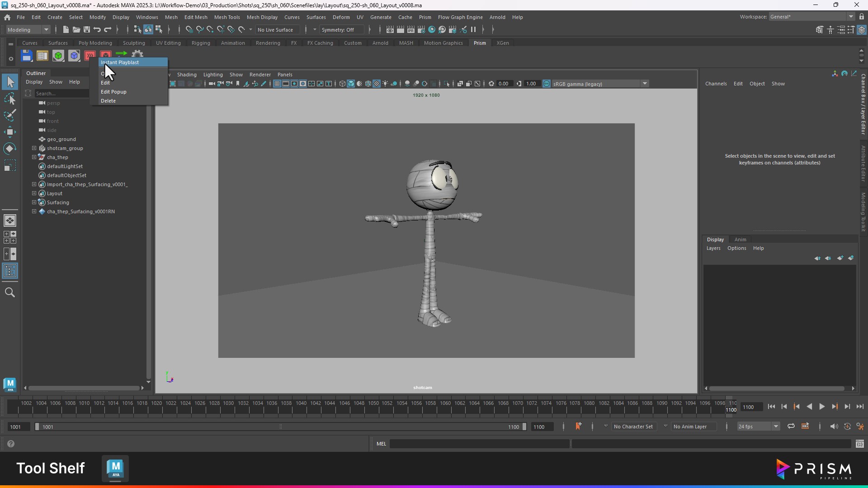
Task: Click the Save Scene icon in the status line
Action: [x=87, y=30]
